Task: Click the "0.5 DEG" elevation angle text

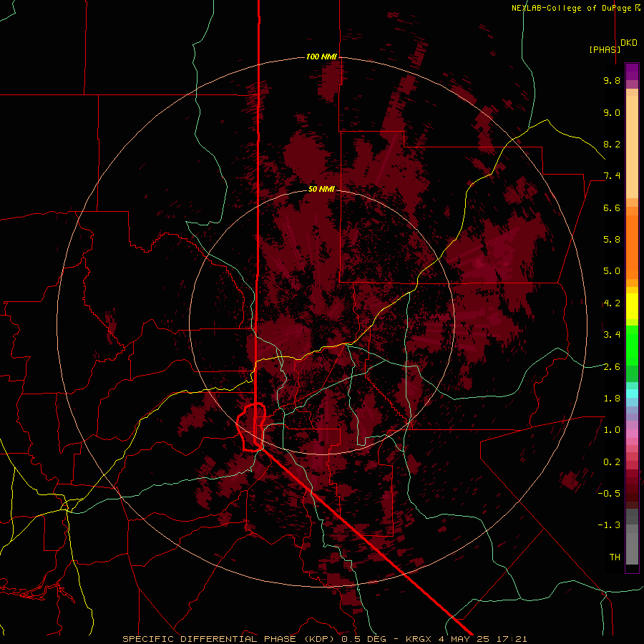Action: pyautogui.click(x=364, y=639)
